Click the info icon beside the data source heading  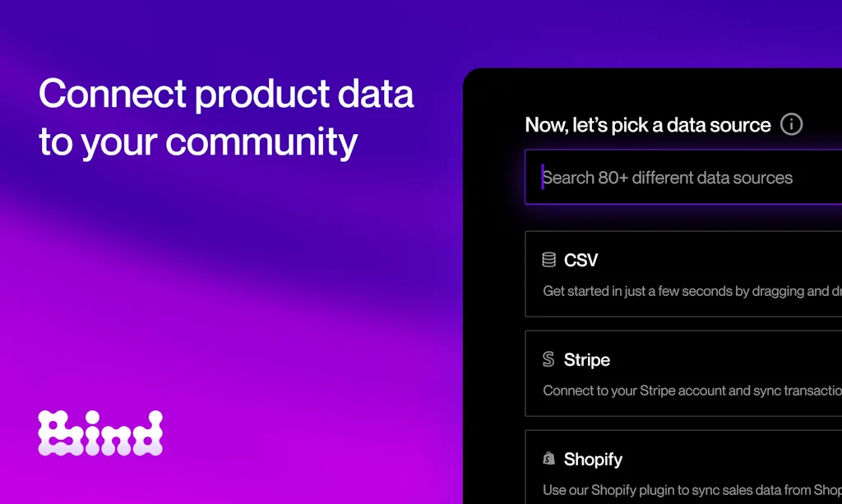point(791,125)
